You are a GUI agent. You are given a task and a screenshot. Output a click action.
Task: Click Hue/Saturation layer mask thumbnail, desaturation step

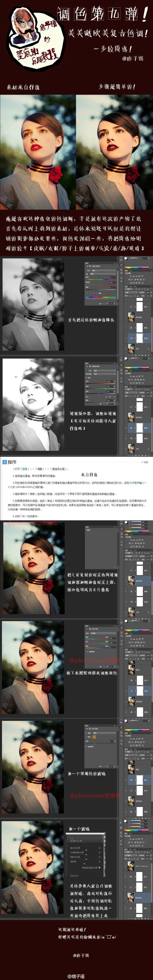tap(139, 337)
